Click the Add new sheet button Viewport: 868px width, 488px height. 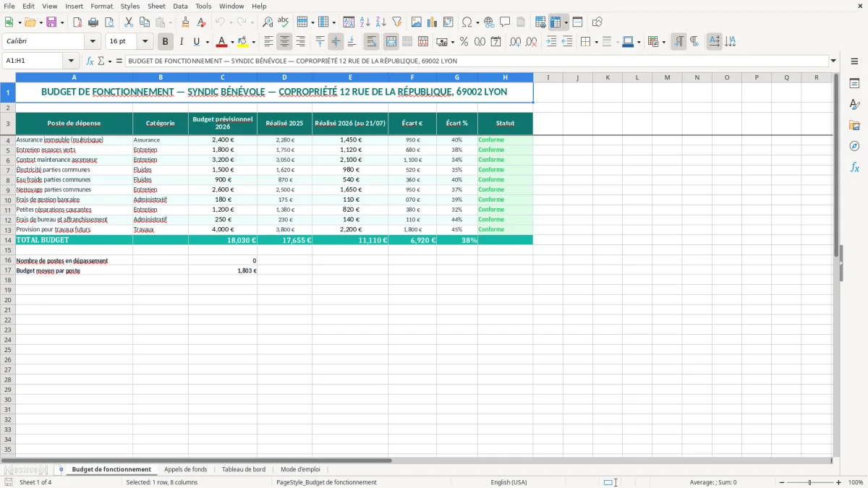(x=61, y=469)
